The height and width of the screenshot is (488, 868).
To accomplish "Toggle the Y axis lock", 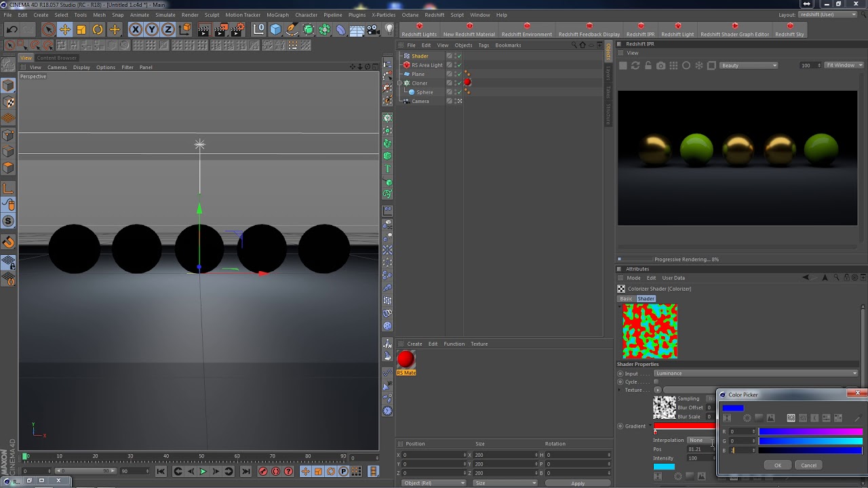I will coord(152,29).
